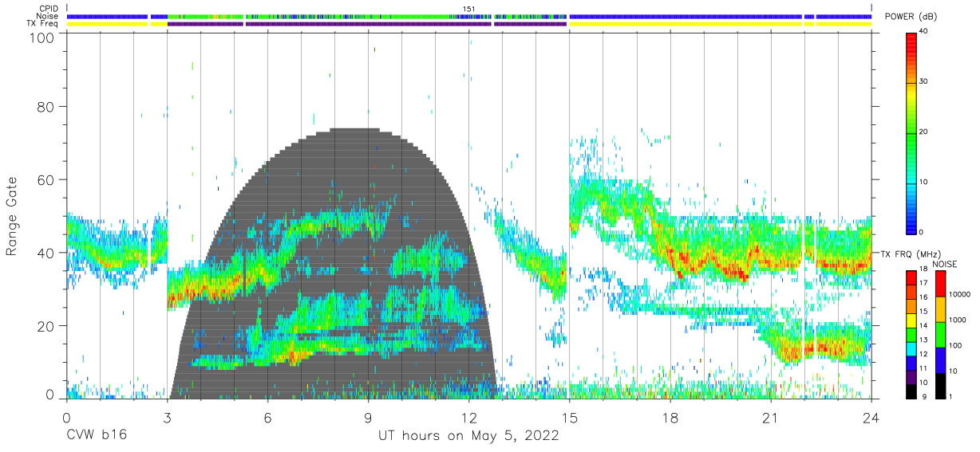This screenshot has height=452, width=980.
Task: Select the CPID value 151
Action: [469, 9]
